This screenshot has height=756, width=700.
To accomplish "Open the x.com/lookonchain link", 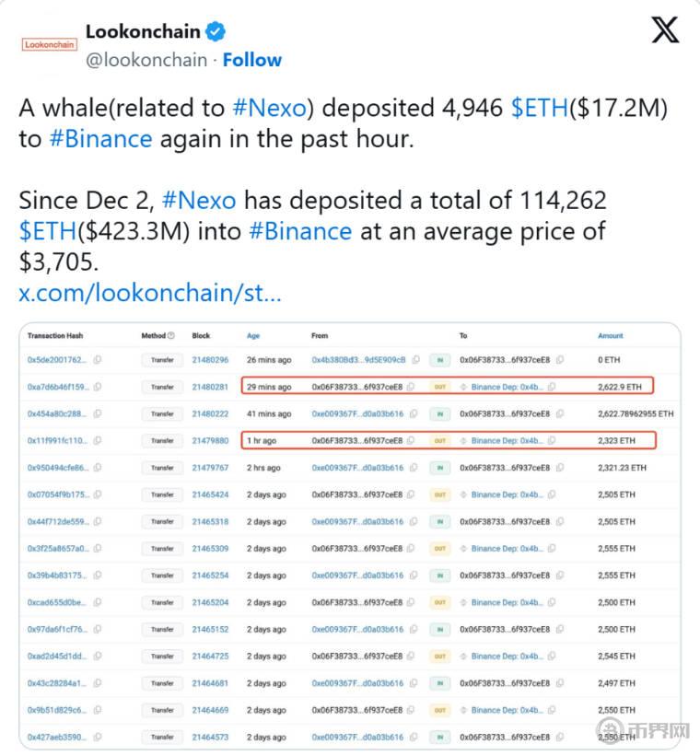I will click(x=150, y=294).
